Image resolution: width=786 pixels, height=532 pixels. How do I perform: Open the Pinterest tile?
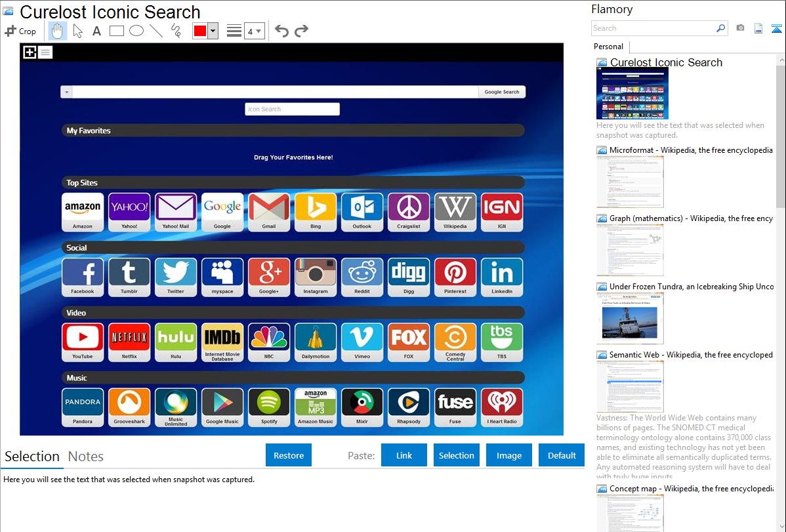click(x=455, y=277)
